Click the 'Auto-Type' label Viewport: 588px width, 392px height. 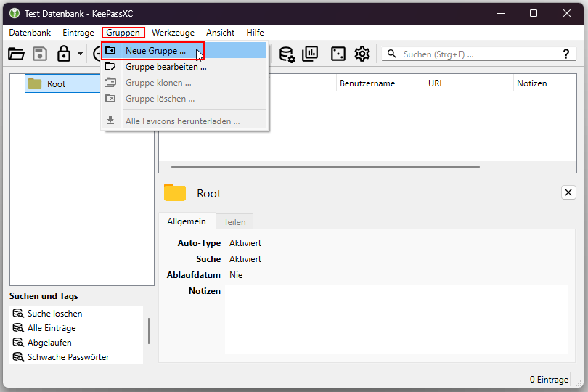(199, 243)
